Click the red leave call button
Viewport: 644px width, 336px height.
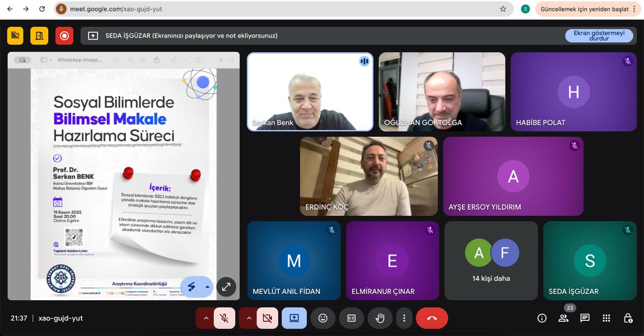[x=432, y=318]
